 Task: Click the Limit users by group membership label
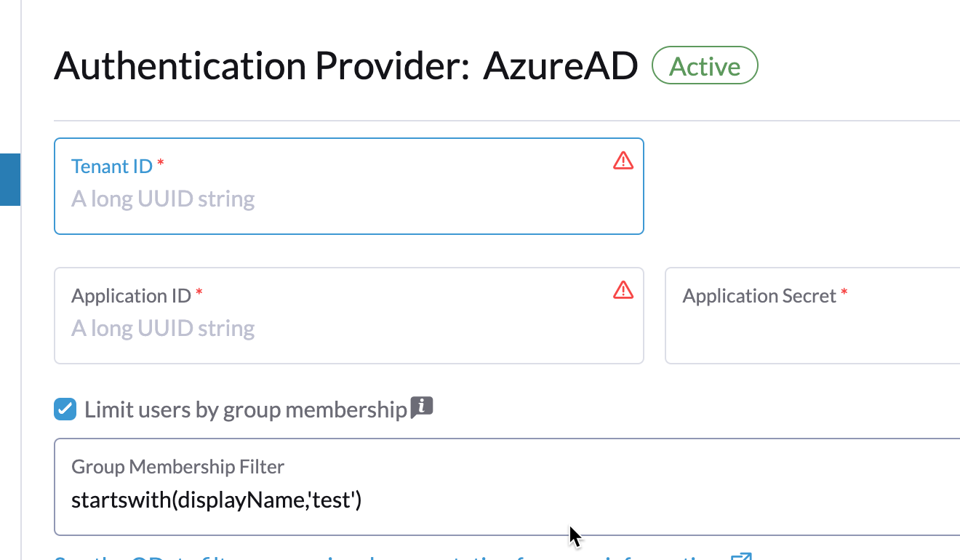coord(245,409)
